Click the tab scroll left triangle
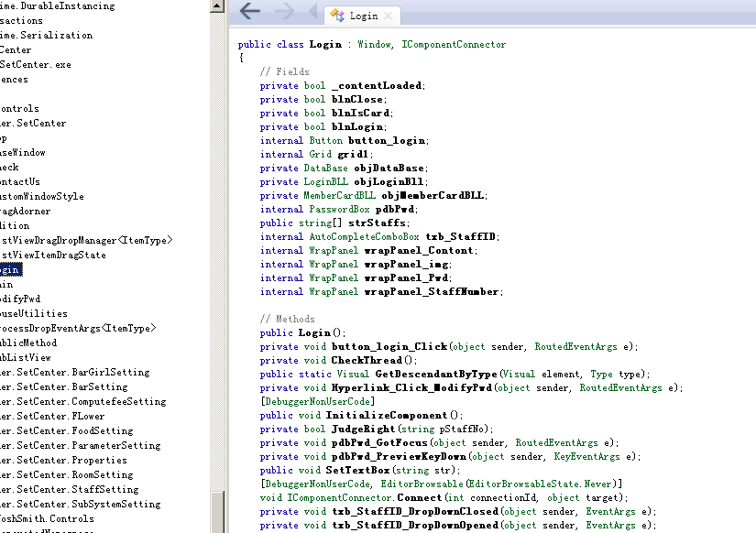 tap(312, 13)
